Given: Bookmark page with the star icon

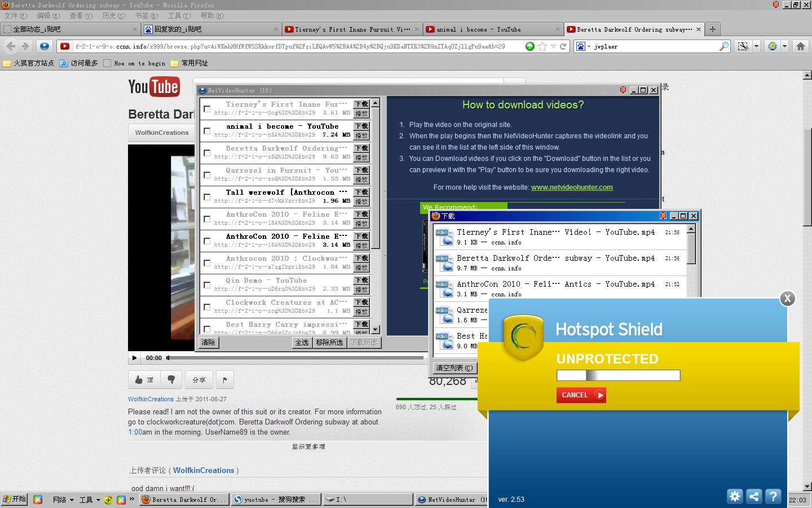Looking at the screenshot, I should (542, 46).
